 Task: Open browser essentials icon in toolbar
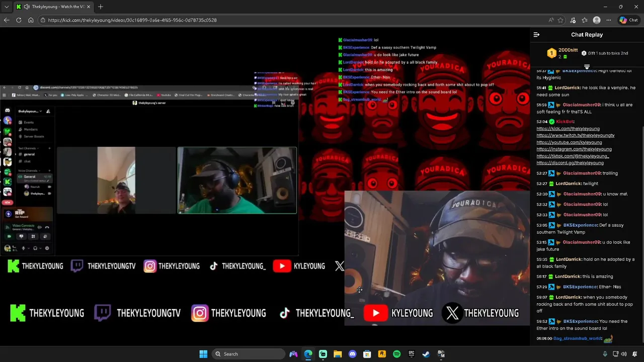coord(573,20)
